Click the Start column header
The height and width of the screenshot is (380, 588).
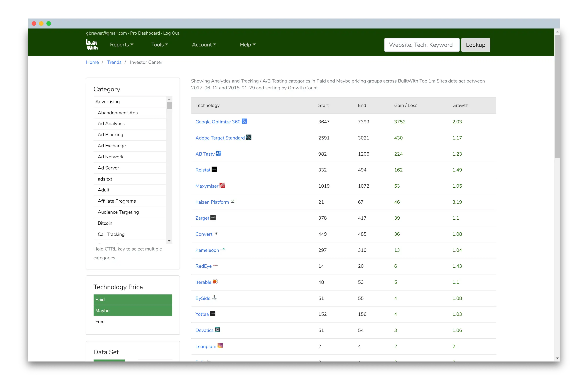(323, 105)
